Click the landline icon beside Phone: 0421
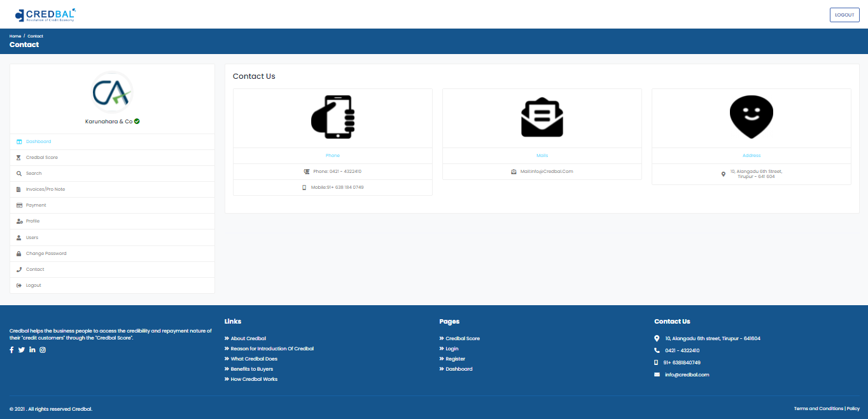 (x=307, y=172)
